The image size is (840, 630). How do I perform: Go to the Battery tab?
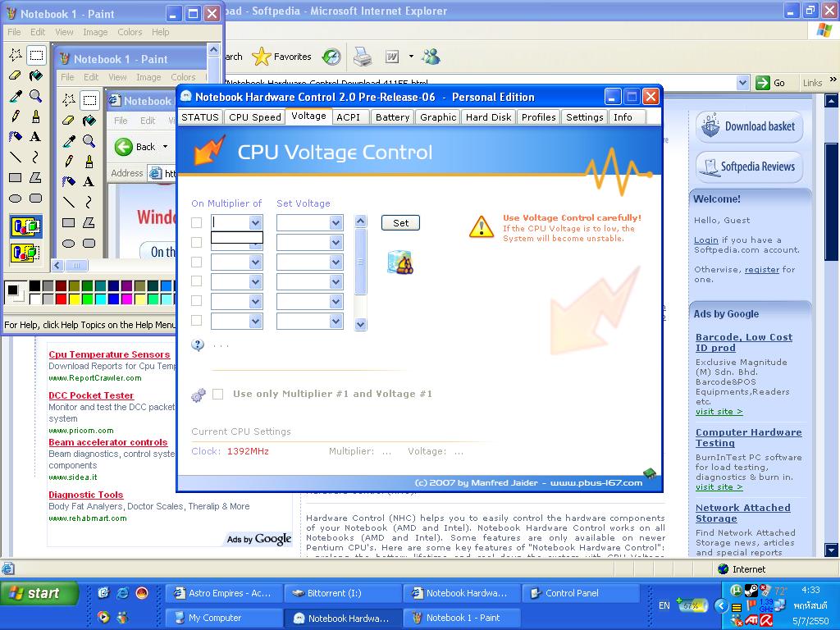pos(393,117)
